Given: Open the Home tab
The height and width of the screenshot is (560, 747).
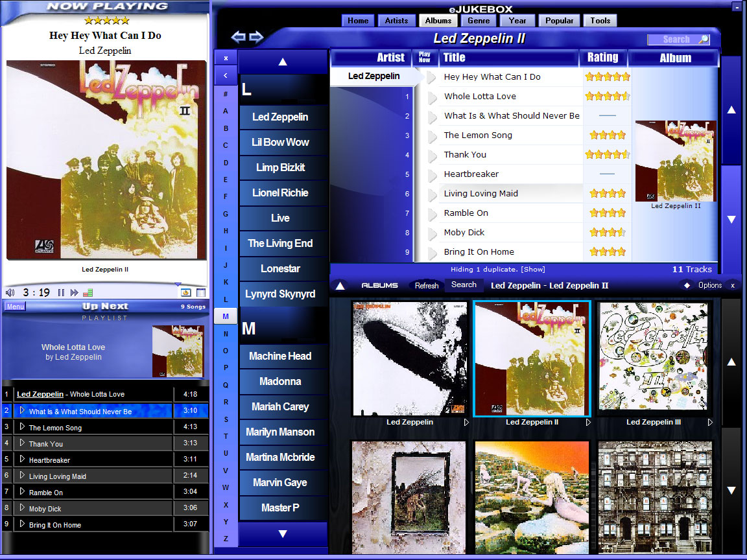Looking at the screenshot, I should 358,21.
